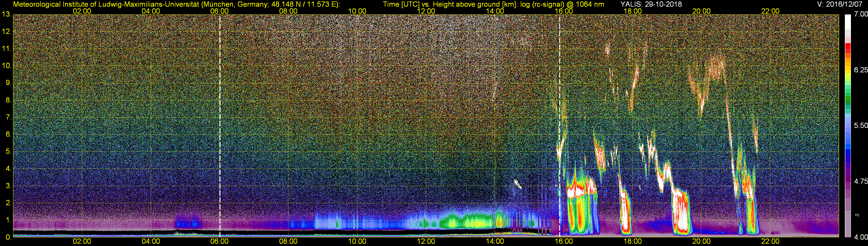Click the 5 km height axis label

tap(9, 152)
